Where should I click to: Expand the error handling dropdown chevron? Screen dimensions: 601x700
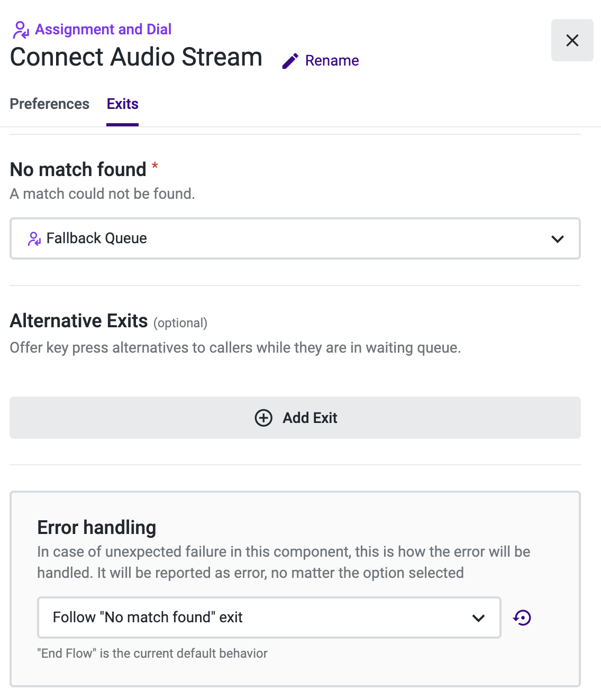click(x=478, y=618)
